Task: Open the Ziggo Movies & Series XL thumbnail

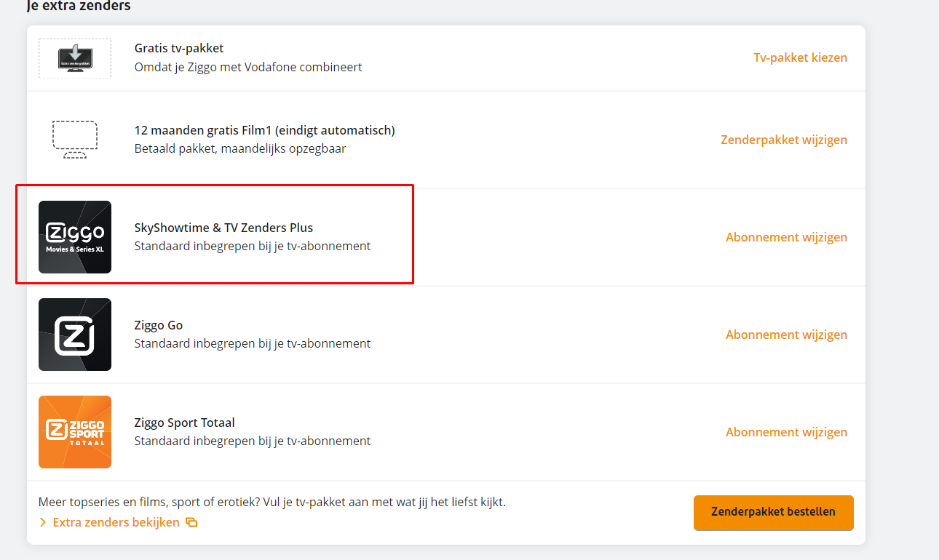Action: [x=75, y=237]
